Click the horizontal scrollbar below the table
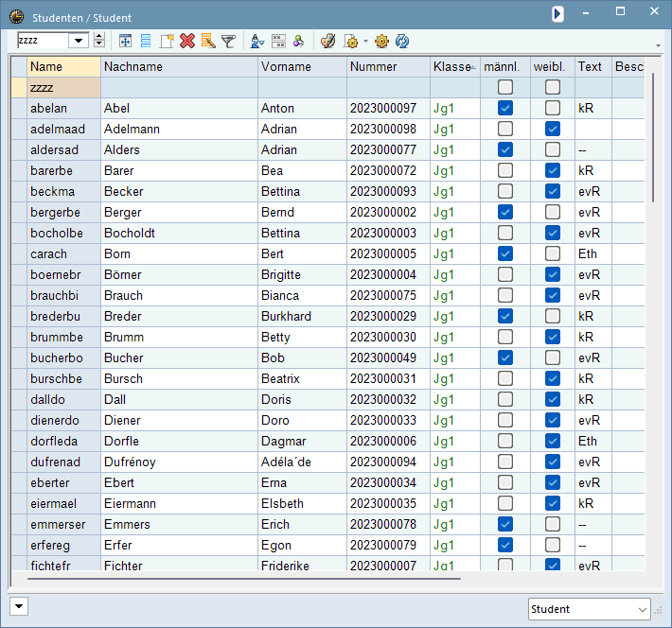 pyautogui.click(x=246, y=578)
